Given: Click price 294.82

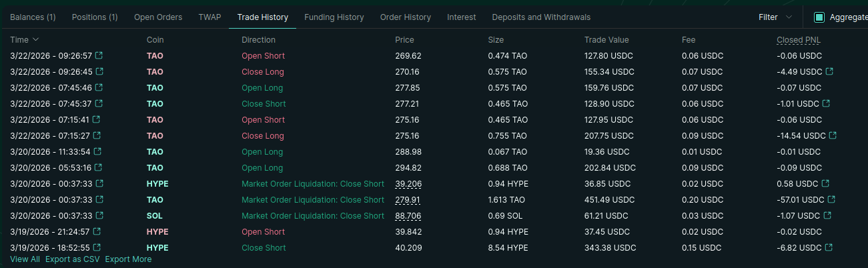Looking at the screenshot, I should pyautogui.click(x=408, y=167).
